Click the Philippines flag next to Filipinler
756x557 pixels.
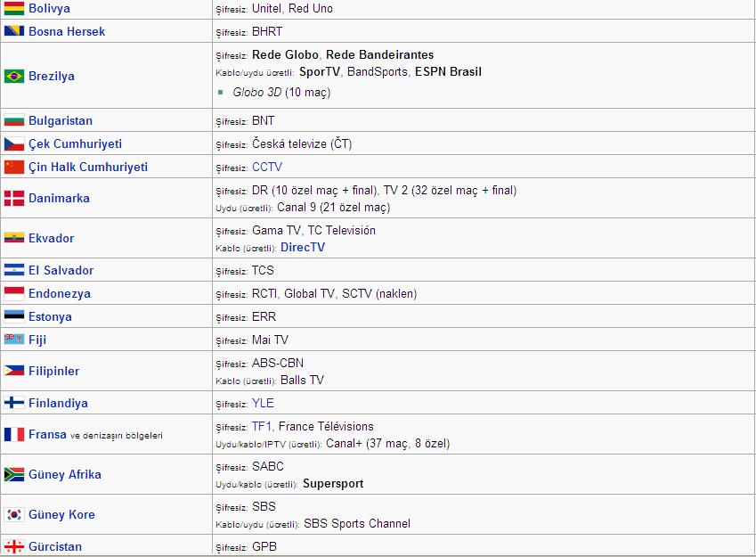[14, 371]
